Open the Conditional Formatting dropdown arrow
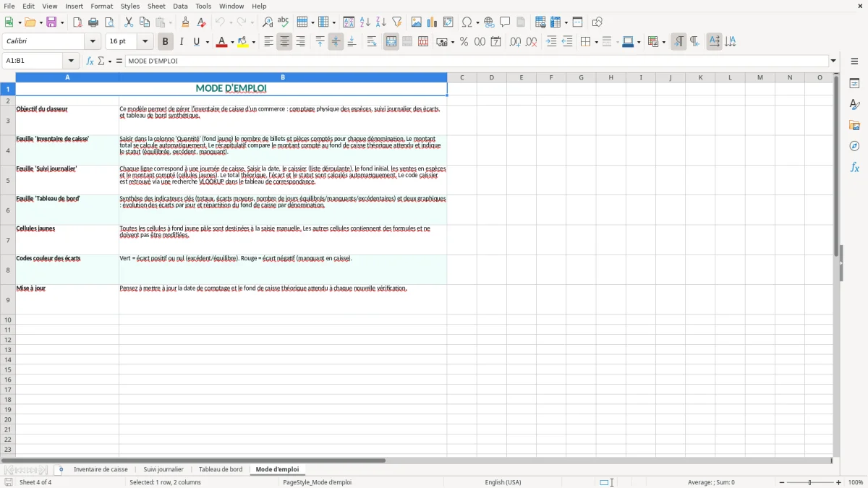The width and height of the screenshot is (868, 488). pos(663,42)
